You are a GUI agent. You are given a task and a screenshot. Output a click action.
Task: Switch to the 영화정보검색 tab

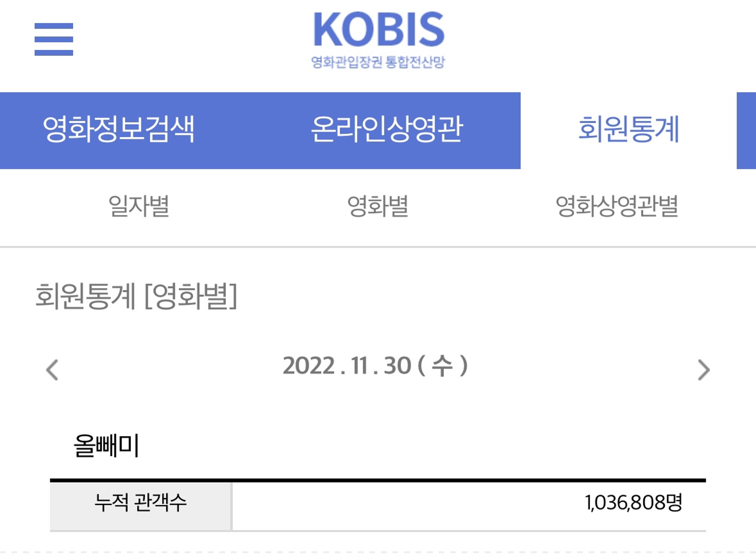(119, 130)
